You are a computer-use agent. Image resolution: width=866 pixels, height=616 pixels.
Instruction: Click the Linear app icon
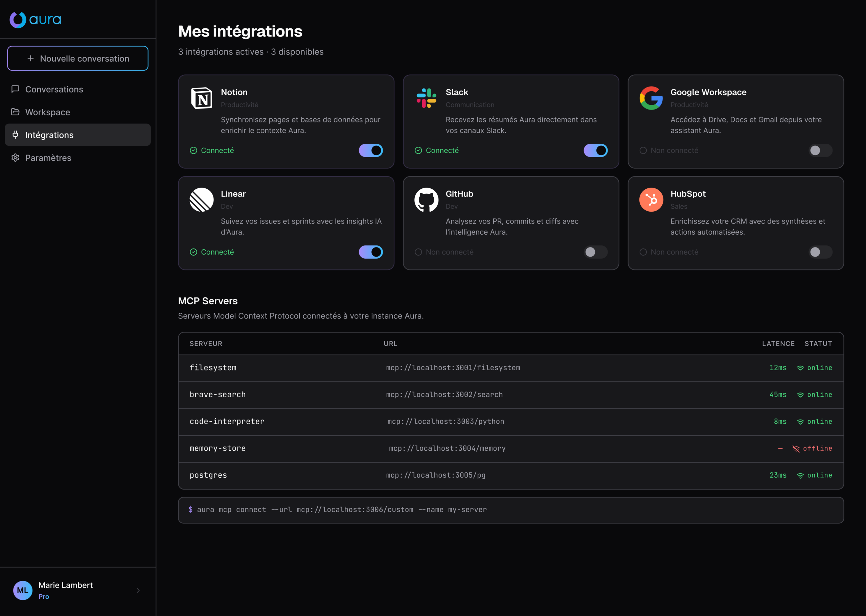(202, 200)
